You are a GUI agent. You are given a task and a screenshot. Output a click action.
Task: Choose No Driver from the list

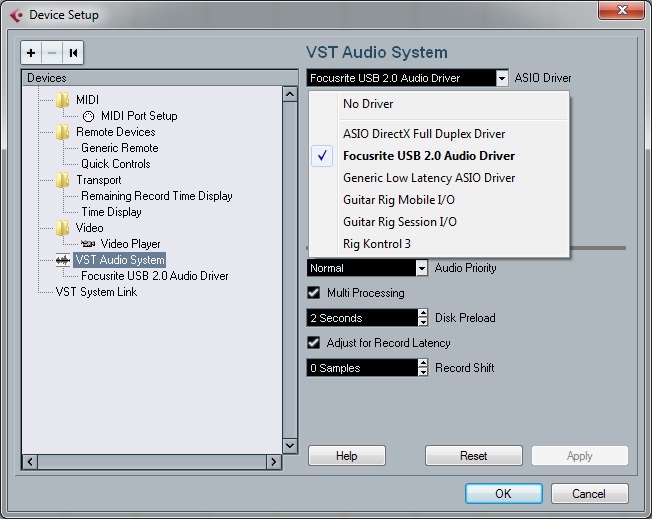(368, 104)
